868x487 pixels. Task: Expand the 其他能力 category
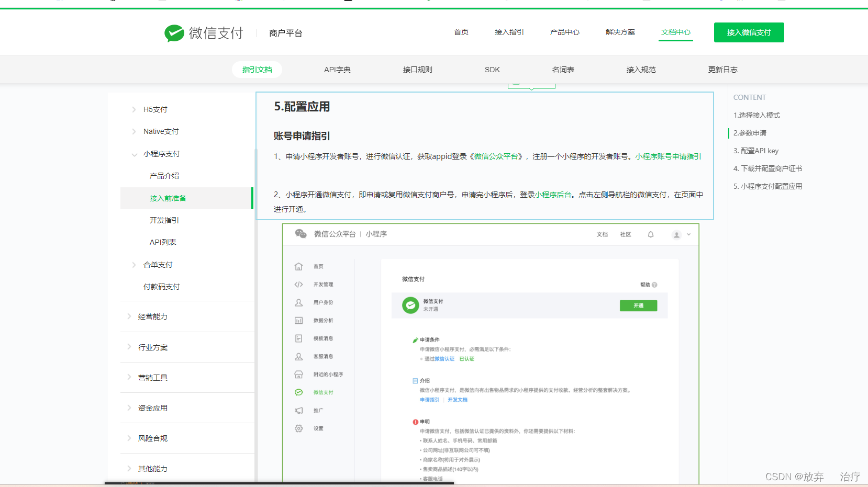(x=129, y=468)
